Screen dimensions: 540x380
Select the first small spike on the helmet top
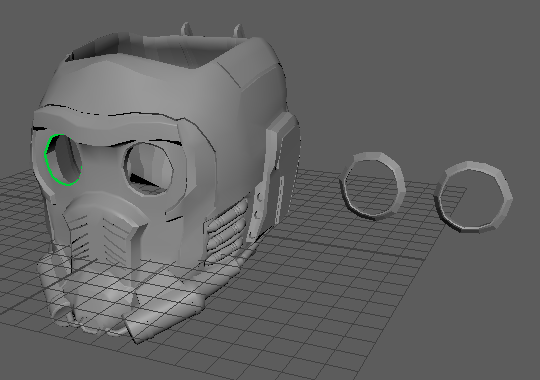pos(186,29)
